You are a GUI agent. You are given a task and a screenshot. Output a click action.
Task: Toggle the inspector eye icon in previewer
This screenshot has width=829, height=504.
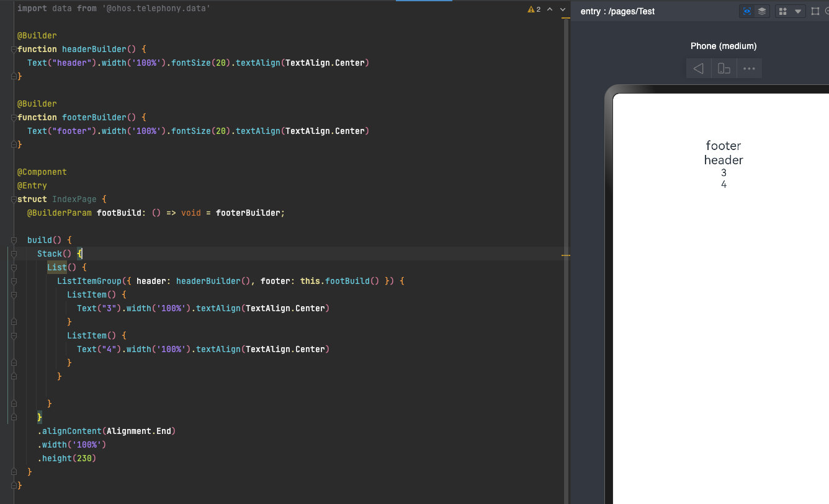coord(747,11)
